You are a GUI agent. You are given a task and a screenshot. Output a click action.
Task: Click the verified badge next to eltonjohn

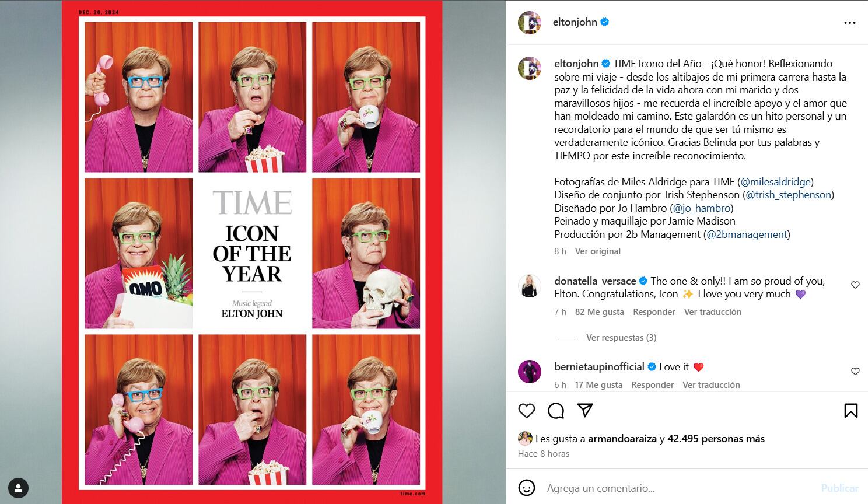click(605, 22)
